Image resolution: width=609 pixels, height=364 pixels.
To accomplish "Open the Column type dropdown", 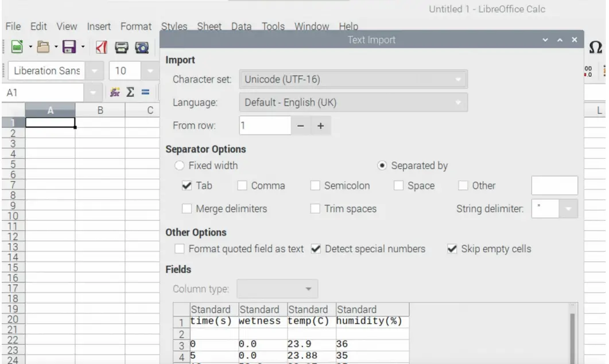I will [277, 289].
